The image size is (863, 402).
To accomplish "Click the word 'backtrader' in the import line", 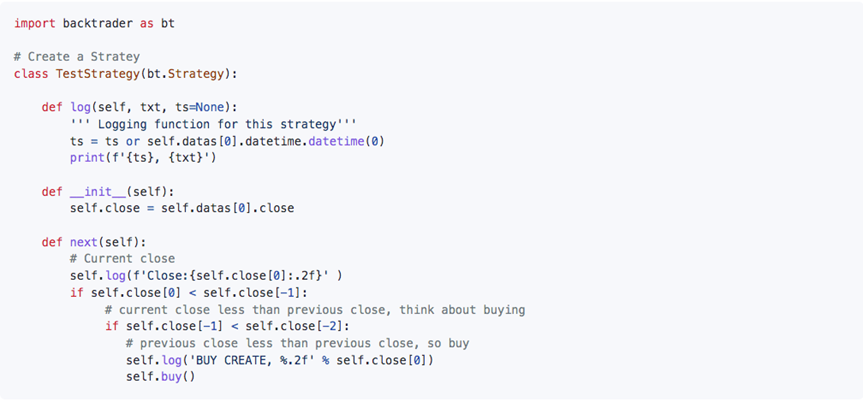I will click(x=97, y=24).
